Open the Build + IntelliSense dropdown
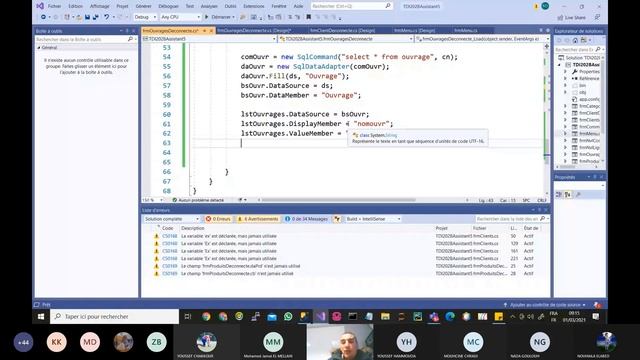Image resolution: width=640 pixels, height=360 pixels. pos(373,219)
